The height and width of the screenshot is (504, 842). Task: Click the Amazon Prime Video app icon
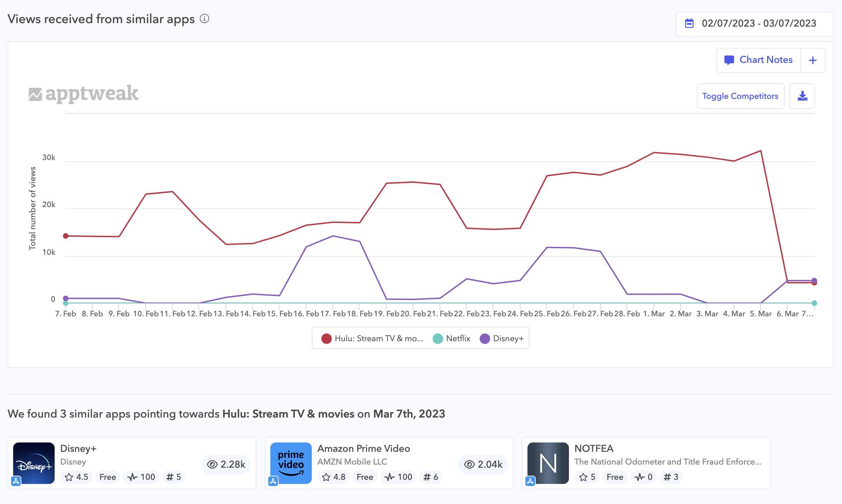click(x=291, y=463)
